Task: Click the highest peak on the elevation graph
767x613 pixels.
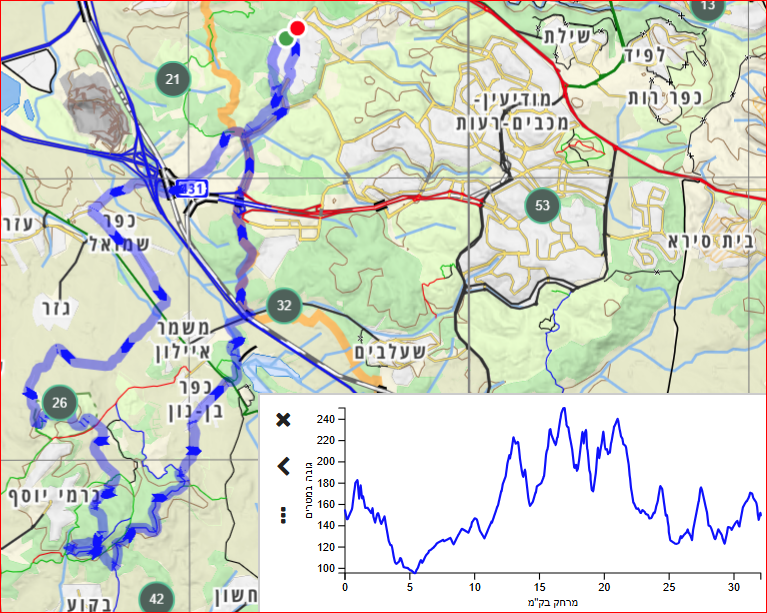Action: (564, 408)
